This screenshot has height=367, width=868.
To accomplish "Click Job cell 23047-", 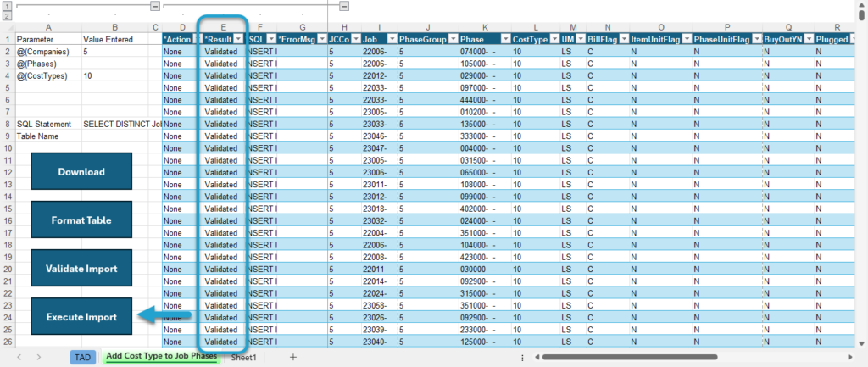I will click(379, 148).
